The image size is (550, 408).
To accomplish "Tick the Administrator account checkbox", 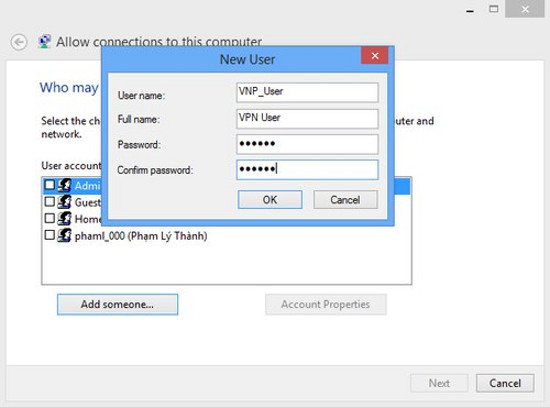I will [50, 185].
